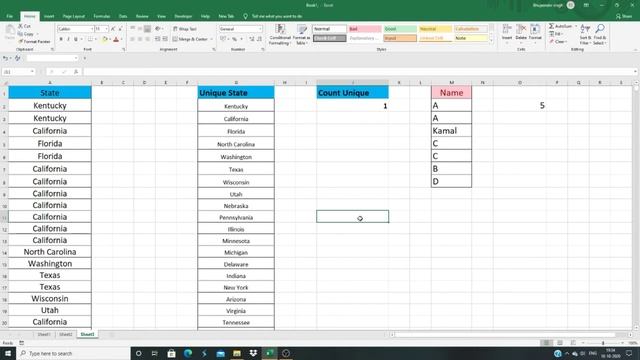
Task: Click the Increase Indent icon
Action: coord(165,39)
